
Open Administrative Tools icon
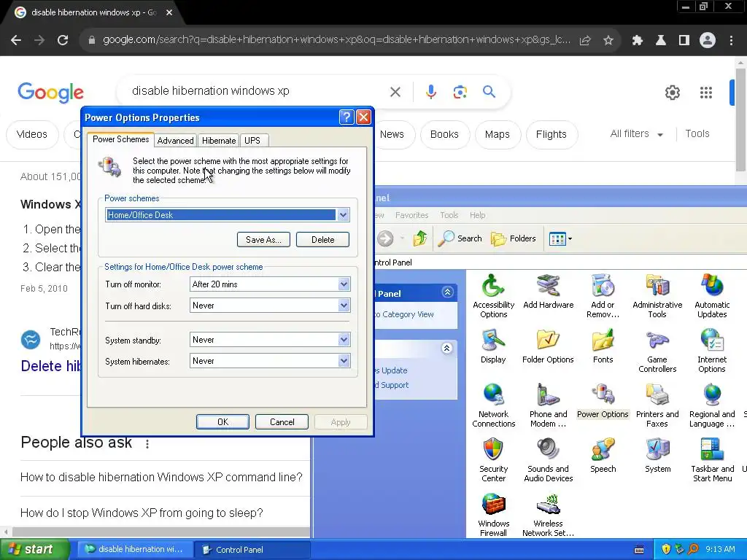[657, 296]
